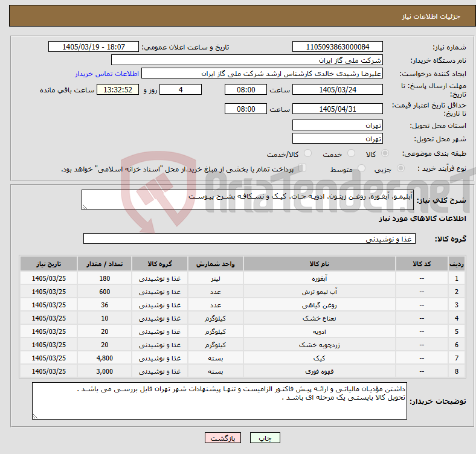This screenshot has width=476, height=454.
Task: Select the جزیی purchase type radio
Action: [x=400, y=168]
